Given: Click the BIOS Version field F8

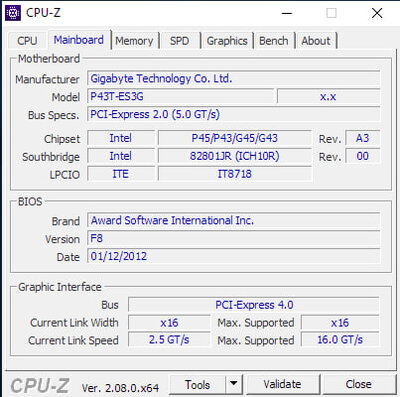Looking at the screenshot, I should click(234, 239).
